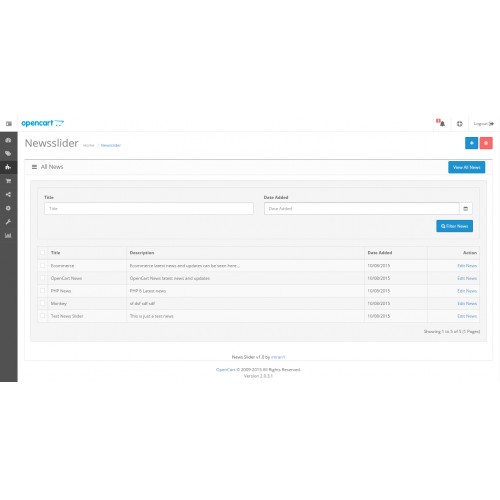Open the Extensions puzzle sidebar icon
The height and width of the screenshot is (500, 500).
pos(8,167)
